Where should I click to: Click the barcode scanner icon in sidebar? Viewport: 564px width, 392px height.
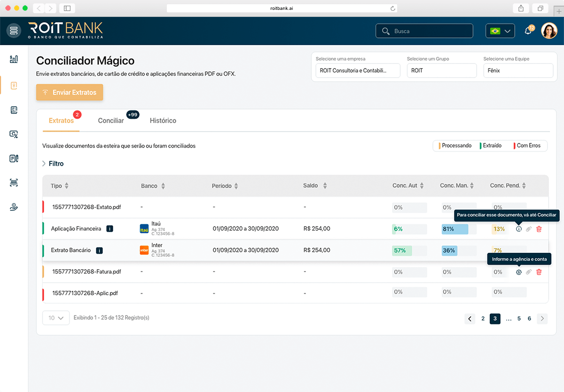coord(14,183)
